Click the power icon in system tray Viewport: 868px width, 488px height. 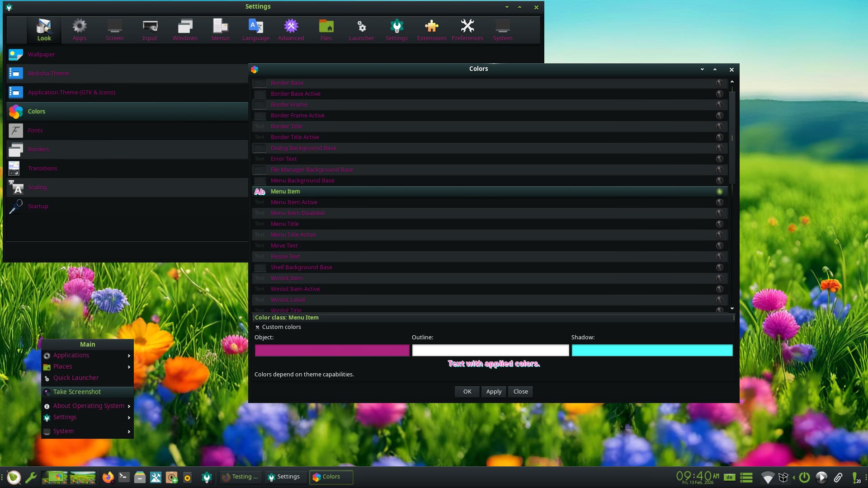coord(804,477)
